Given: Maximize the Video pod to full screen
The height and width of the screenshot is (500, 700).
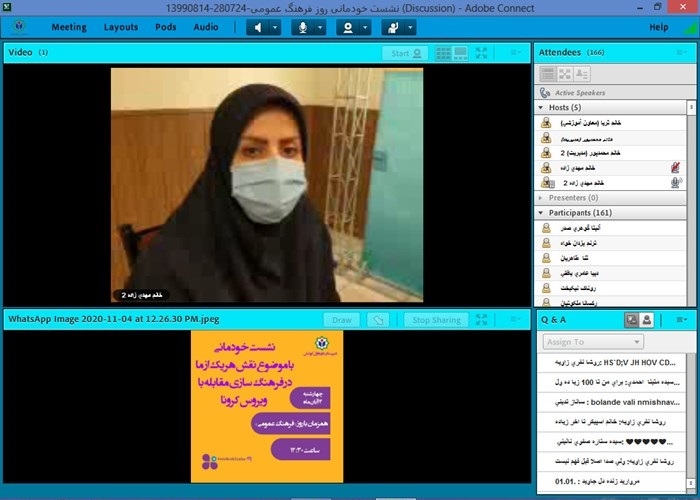Looking at the screenshot, I should point(482,53).
